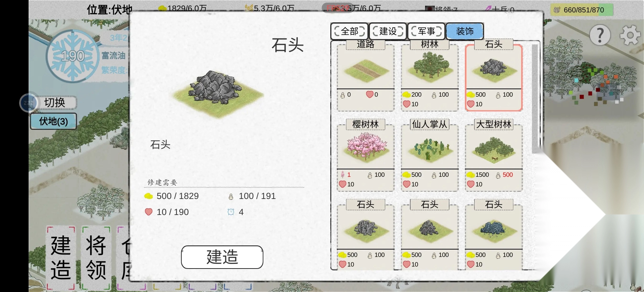The image size is (644, 292).
Task: Click the snowflake season indicator
Action: click(73, 56)
